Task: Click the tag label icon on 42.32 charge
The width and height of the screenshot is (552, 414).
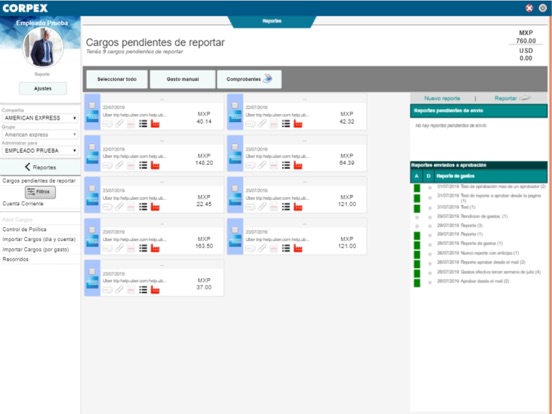Action: 250,124
